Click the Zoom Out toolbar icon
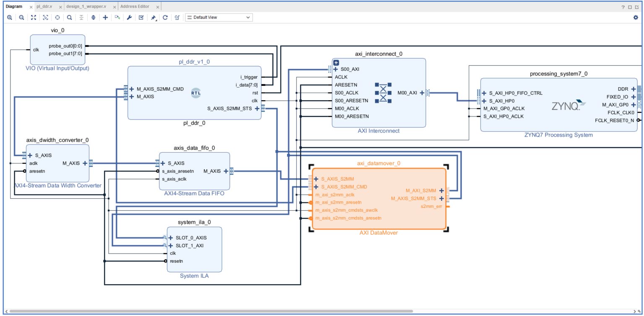The width and height of the screenshot is (644, 316). point(21,18)
